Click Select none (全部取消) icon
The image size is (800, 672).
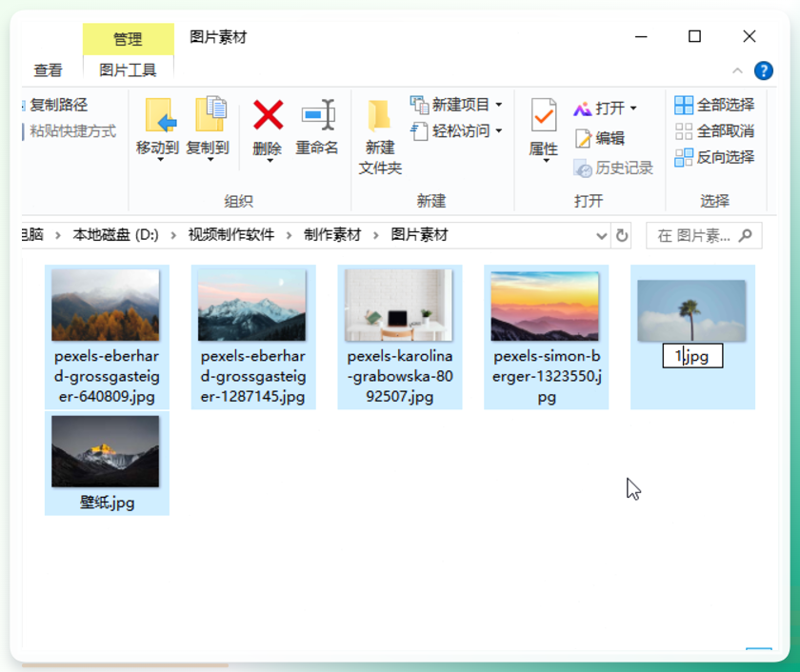[x=684, y=131]
